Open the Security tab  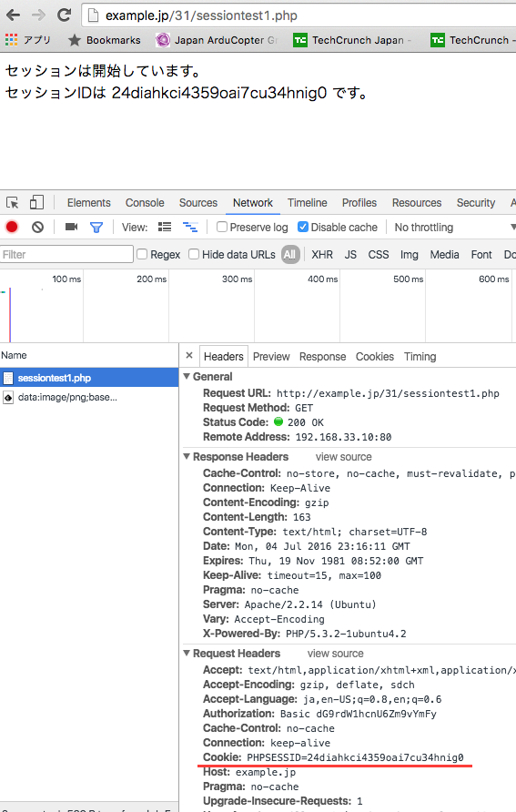coord(476,203)
